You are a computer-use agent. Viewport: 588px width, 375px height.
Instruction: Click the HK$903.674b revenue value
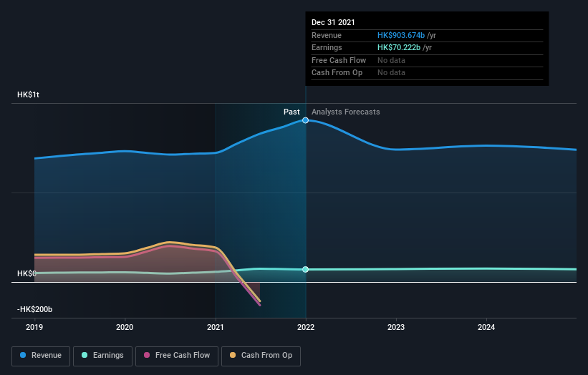(401, 35)
